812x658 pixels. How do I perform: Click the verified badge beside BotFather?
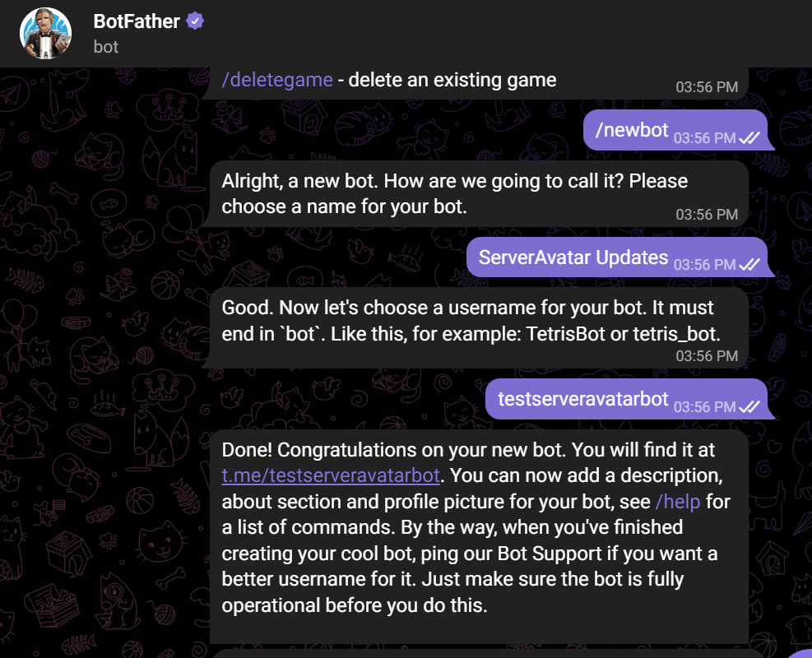(x=195, y=21)
